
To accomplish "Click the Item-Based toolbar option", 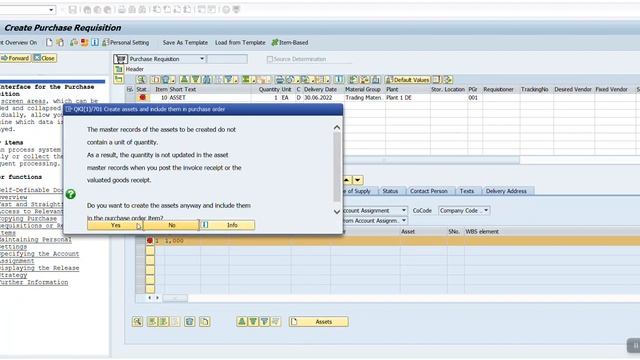I will click(290, 42).
